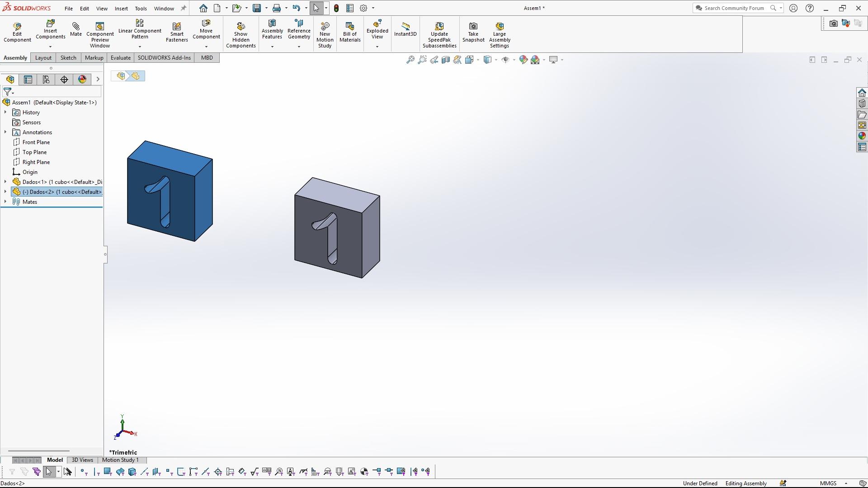Expand the History tree node
Image resolution: width=868 pixels, height=488 pixels.
tap(5, 112)
